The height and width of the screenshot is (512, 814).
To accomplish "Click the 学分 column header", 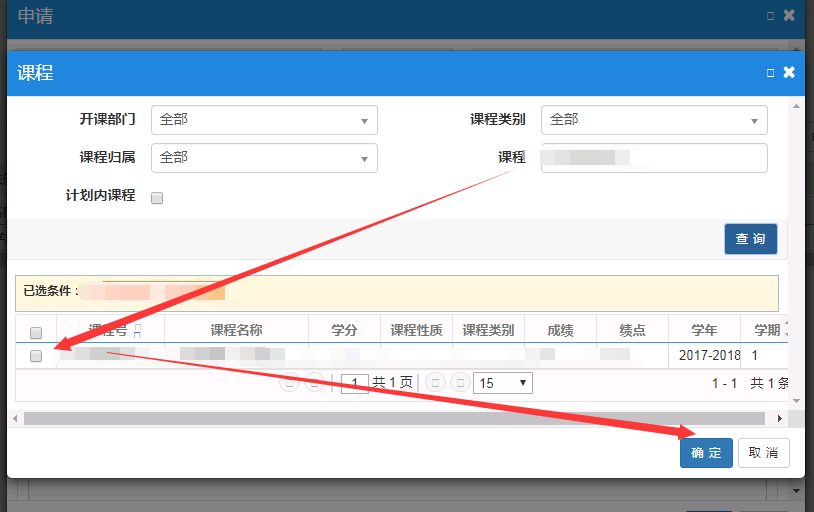I will [x=345, y=330].
